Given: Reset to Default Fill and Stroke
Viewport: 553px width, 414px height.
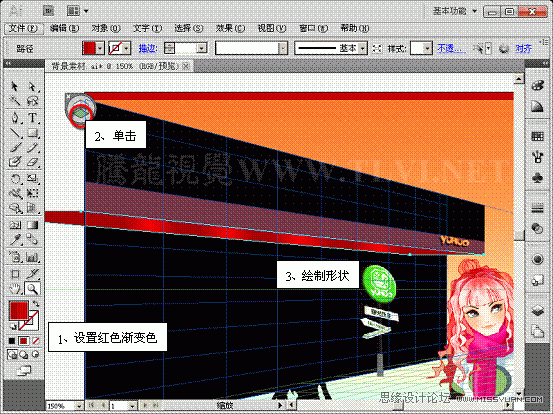Looking at the screenshot, I should [x=13, y=327].
